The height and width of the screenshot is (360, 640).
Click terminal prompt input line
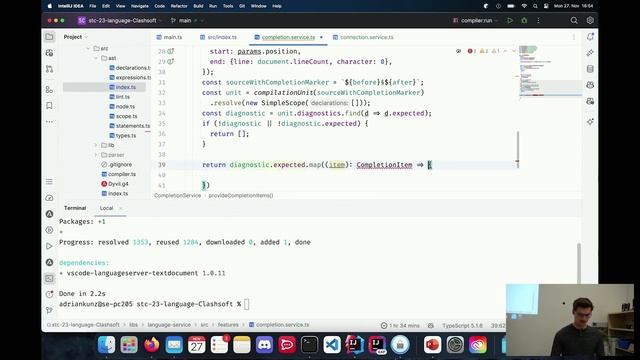point(247,304)
